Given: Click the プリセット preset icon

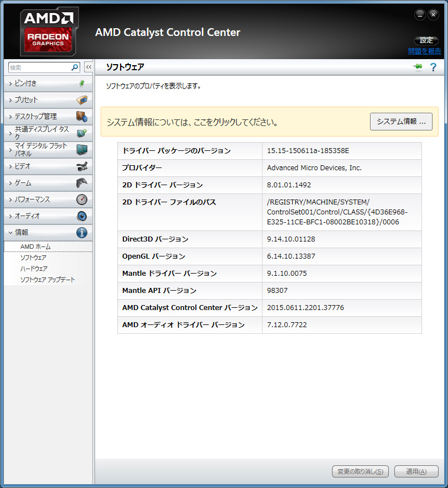Looking at the screenshot, I should tap(82, 100).
